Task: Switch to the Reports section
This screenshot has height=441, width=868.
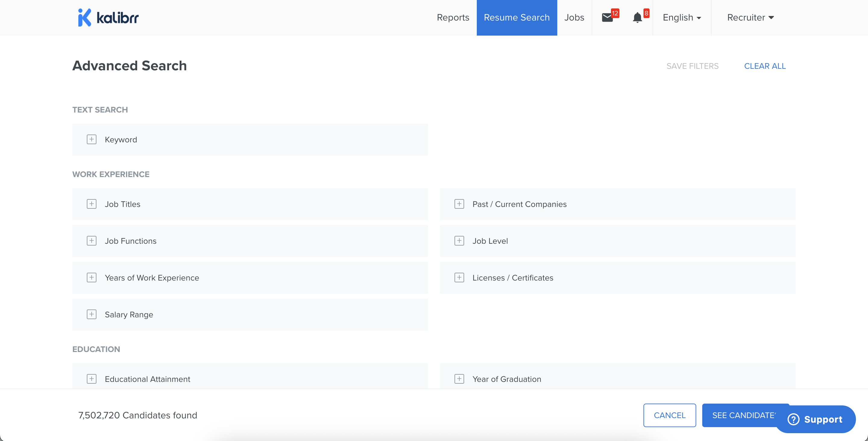Action: [x=453, y=17]
